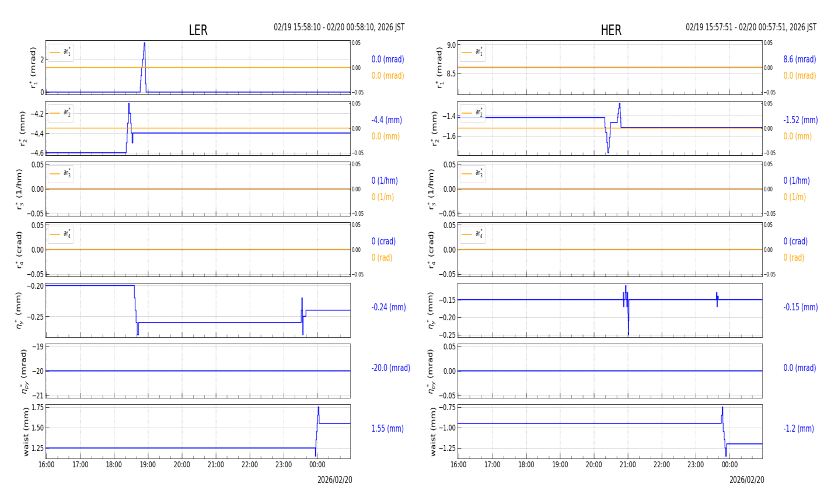Click the 2026/02/20 date under the HER plots
This screenshot has height=504, width=824.
tap(747, 480)
